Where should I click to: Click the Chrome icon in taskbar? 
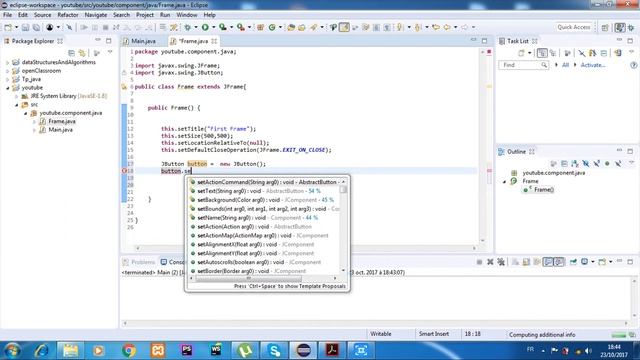click(x=129, y=350)
